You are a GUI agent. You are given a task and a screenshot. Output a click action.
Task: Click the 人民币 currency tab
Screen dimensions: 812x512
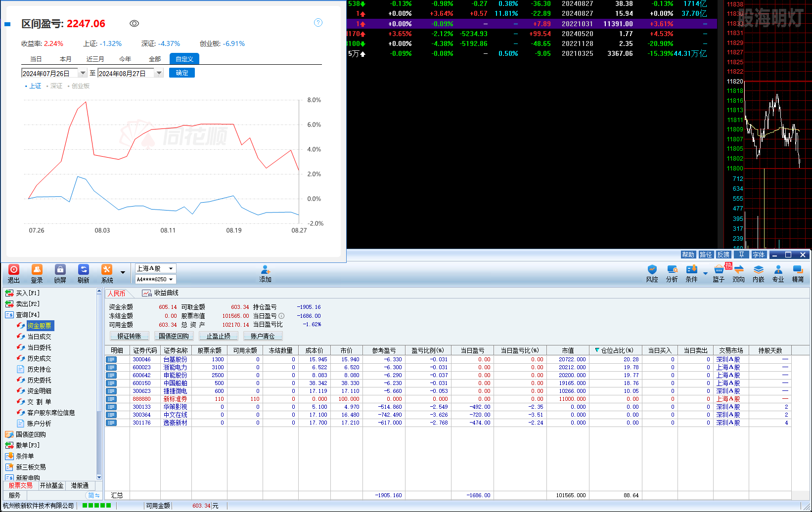click(x=117, y=294)
